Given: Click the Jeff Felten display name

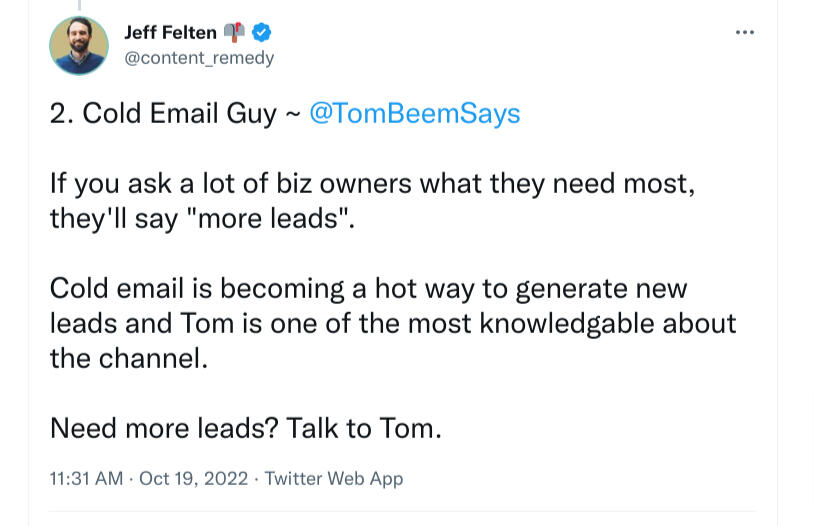Looking at the screenshot, I should pos(170,33).
